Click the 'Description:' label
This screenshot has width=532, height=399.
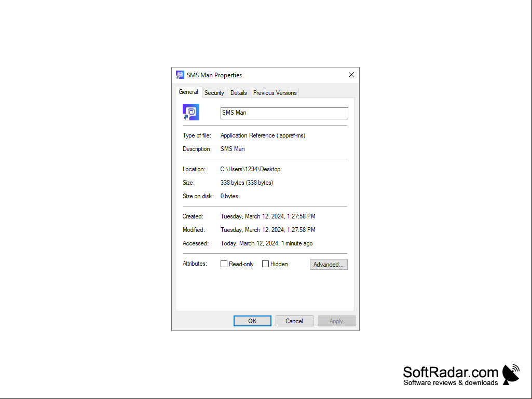(197, 149)
